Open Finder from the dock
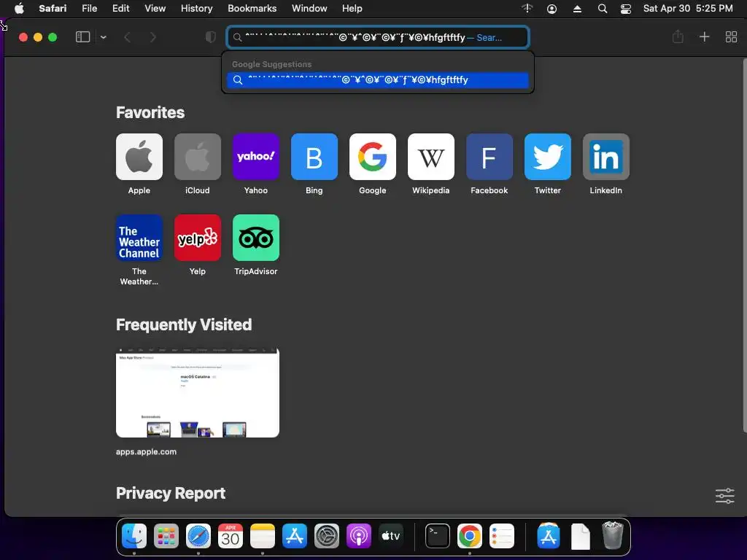The image size is (747, 560). [x=134, y=536]
